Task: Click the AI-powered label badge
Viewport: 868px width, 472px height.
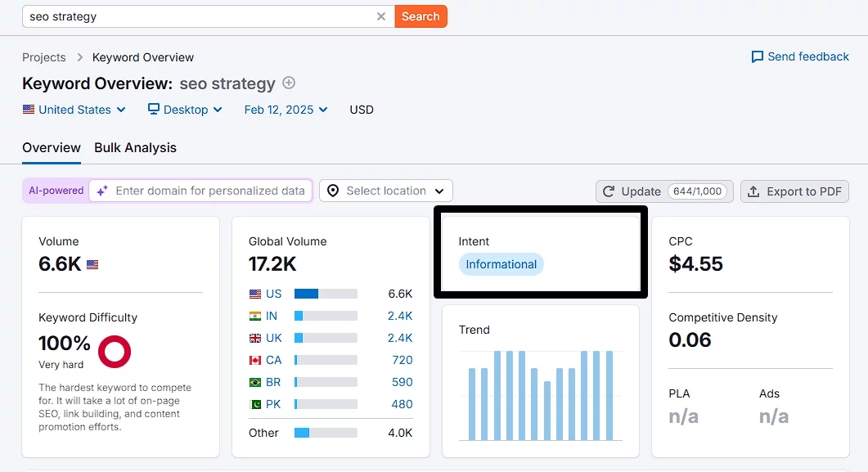Action: pyautogui.click(x=56, y=191)
